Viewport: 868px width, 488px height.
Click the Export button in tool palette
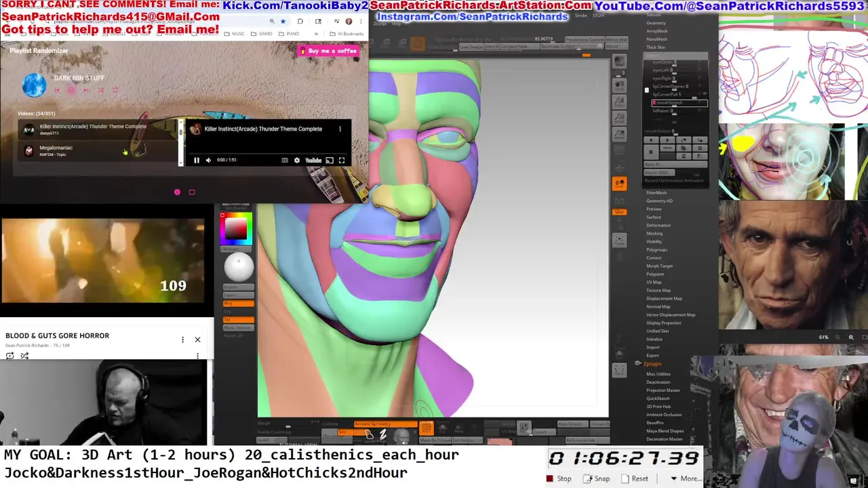click(x=652, y=356)
